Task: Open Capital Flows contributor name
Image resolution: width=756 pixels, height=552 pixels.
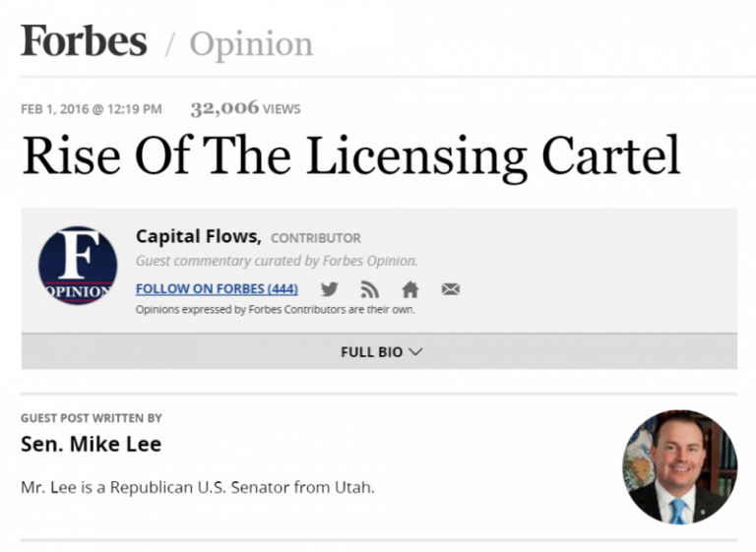Action: (198, 236)
